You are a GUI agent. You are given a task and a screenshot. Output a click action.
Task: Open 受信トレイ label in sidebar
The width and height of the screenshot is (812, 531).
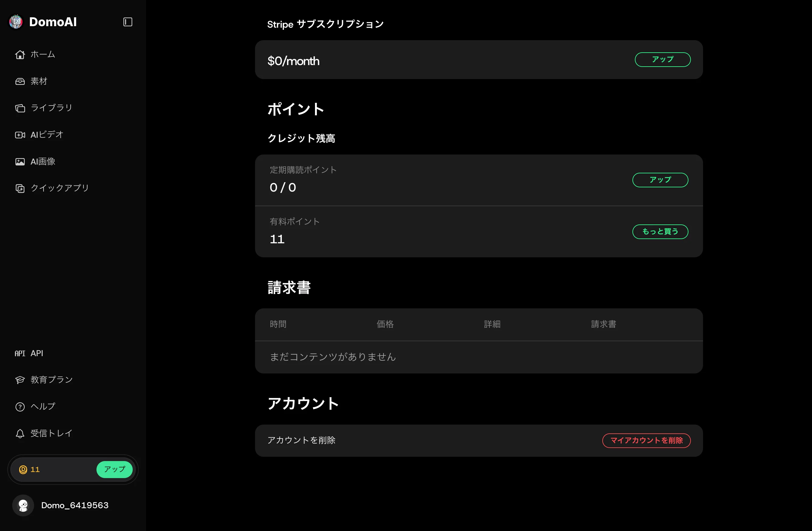[x=51, y=433]
